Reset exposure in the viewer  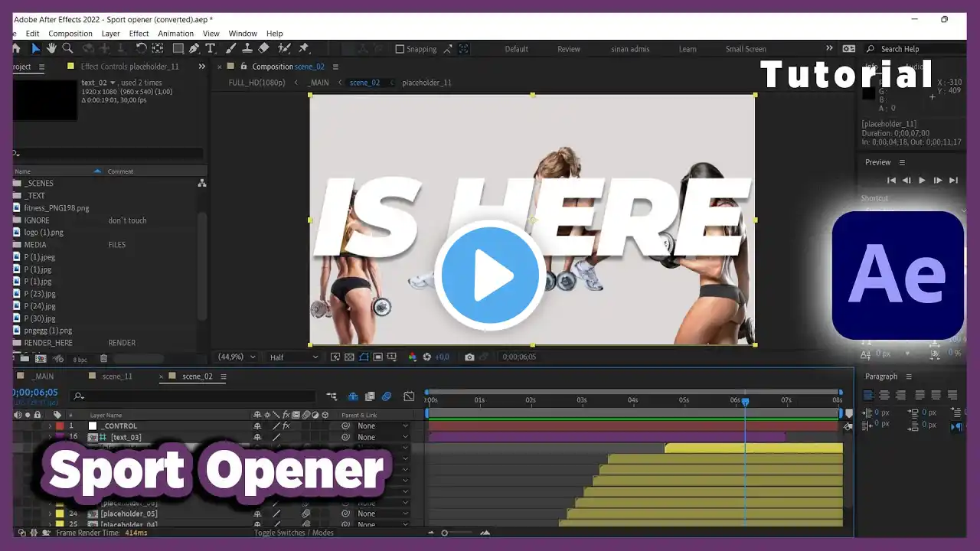[x=427, y=357]
